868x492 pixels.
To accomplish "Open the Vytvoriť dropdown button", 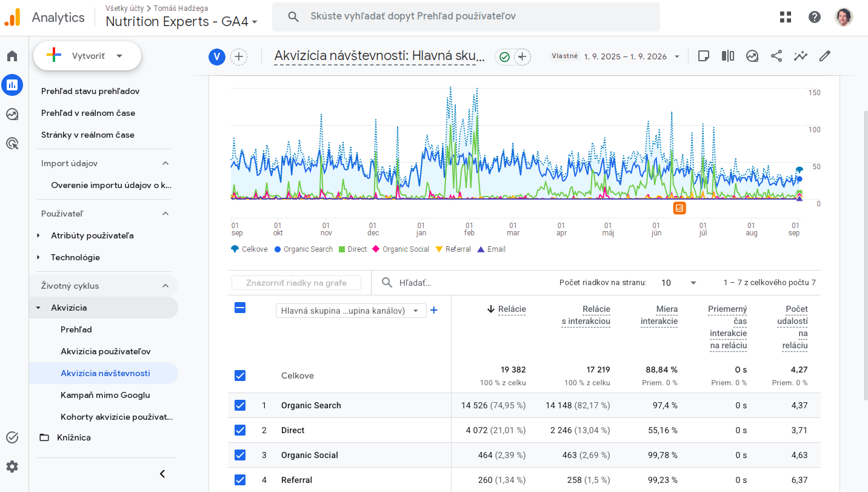I will coord(87,56).
